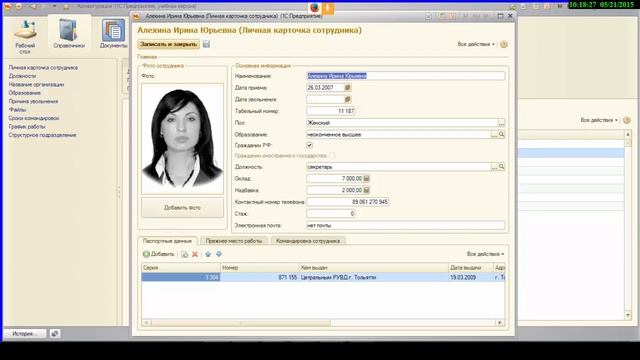Click green Добавить plus icon

[146, 254]
